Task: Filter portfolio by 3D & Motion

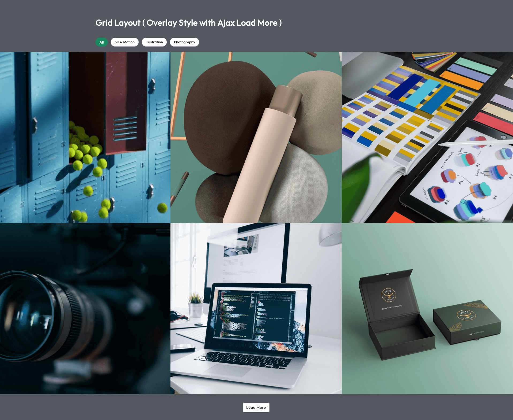Action: click(125, 42)
